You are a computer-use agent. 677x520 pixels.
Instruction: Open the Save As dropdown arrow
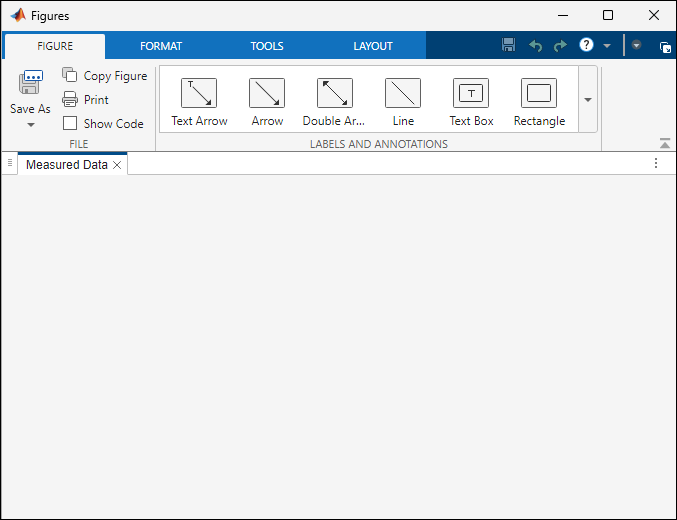[x=31, y=125]
